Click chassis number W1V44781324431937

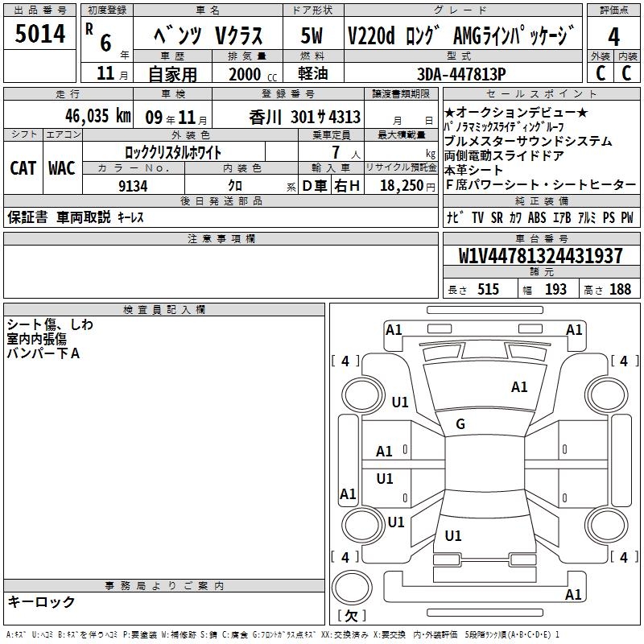[x=540, y=256]
